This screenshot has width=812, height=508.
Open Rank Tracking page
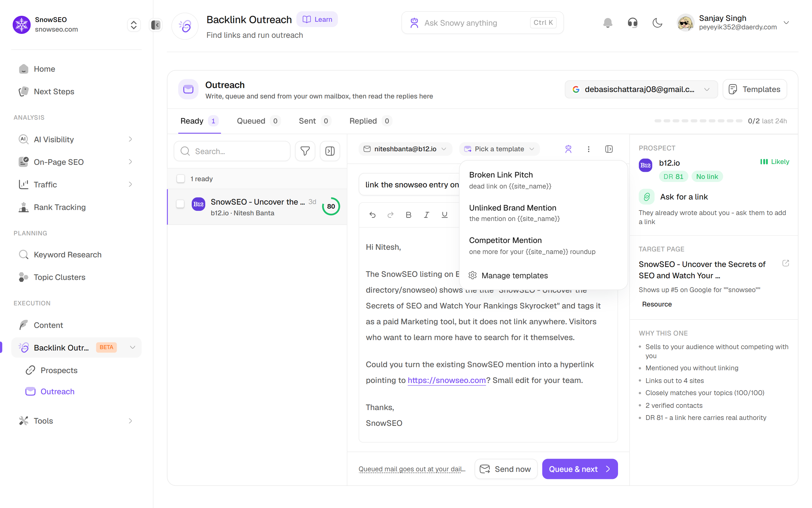coord(76,207)
